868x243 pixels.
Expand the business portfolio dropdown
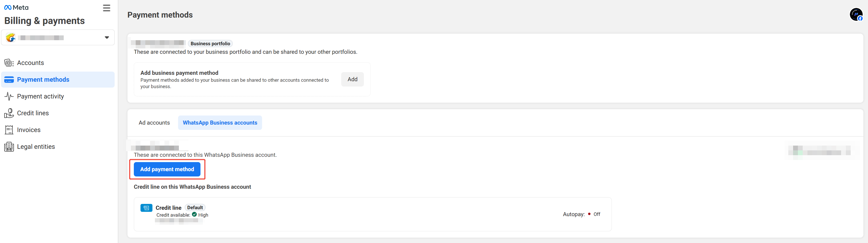[x=57, y=37]
